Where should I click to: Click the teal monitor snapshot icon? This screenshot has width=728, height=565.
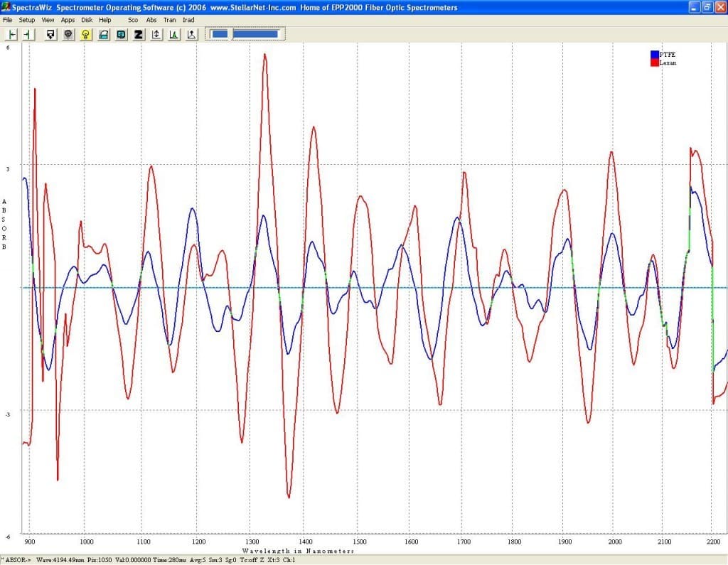[x=121, y=34]
